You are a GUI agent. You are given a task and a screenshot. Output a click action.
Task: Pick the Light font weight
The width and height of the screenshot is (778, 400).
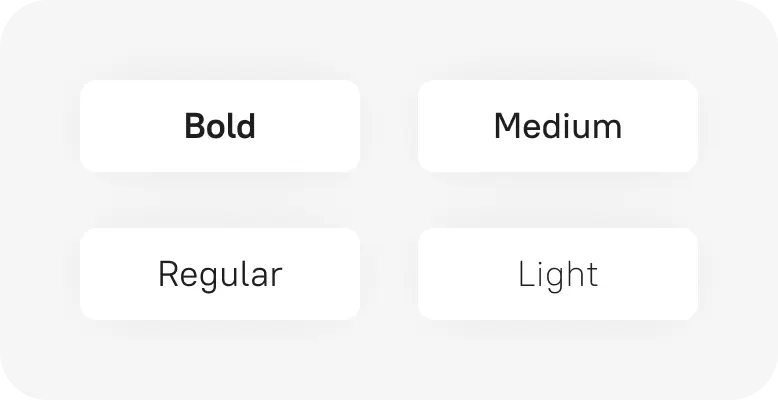tap(558, 274)
